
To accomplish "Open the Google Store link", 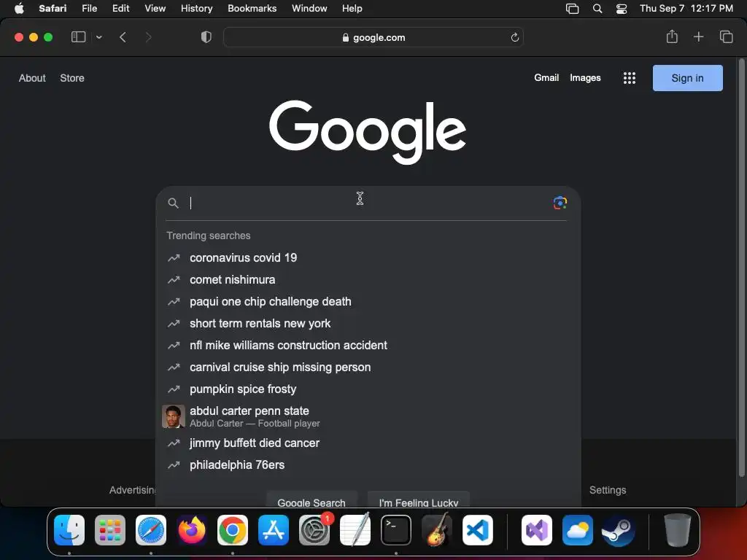I will tap(72, 78).
